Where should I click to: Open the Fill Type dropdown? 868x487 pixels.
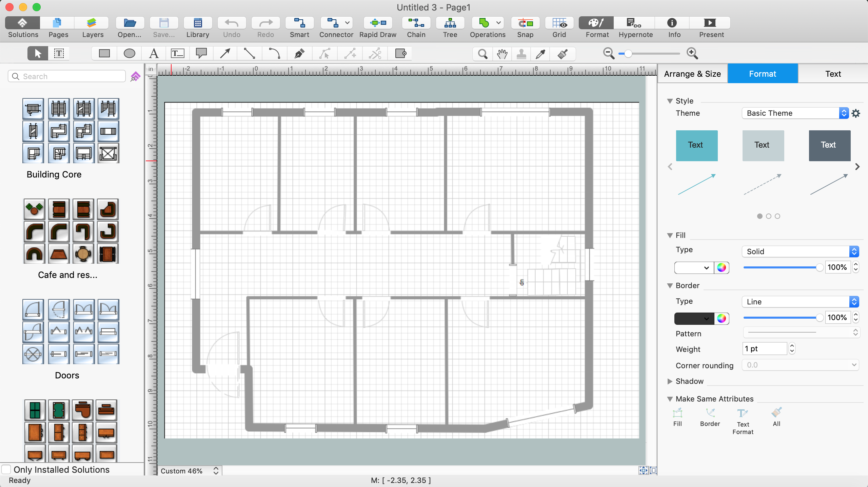tap(799, 251)
